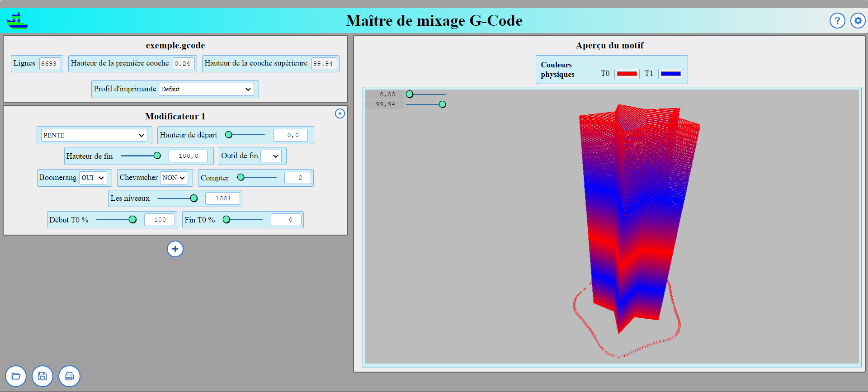868x392 pixels.
Task: Open the help question mark icon
Action: 837,20
